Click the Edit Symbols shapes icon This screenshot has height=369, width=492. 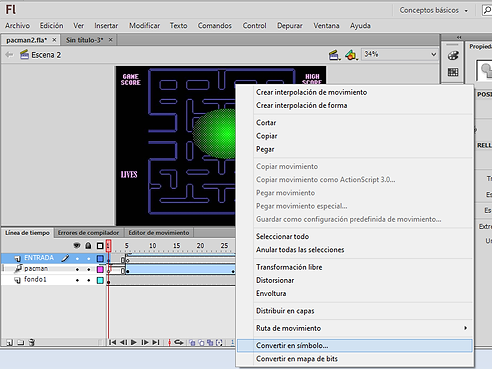[x=351, y=55]
